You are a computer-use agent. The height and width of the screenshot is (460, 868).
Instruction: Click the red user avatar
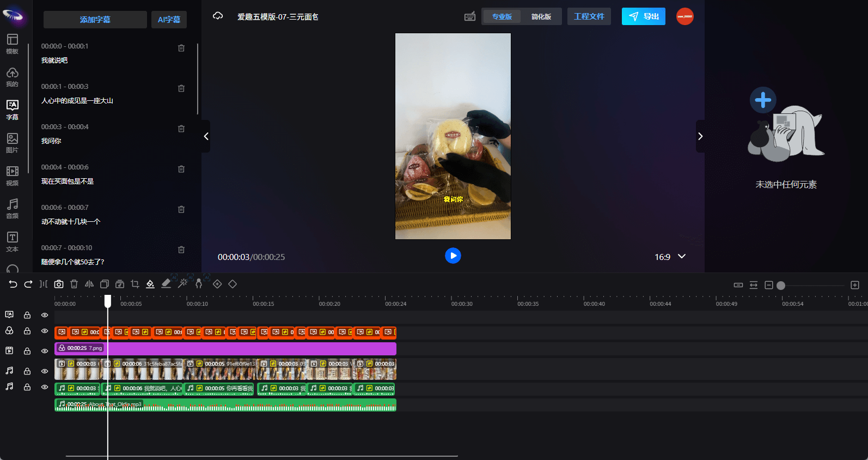[685, 16]
